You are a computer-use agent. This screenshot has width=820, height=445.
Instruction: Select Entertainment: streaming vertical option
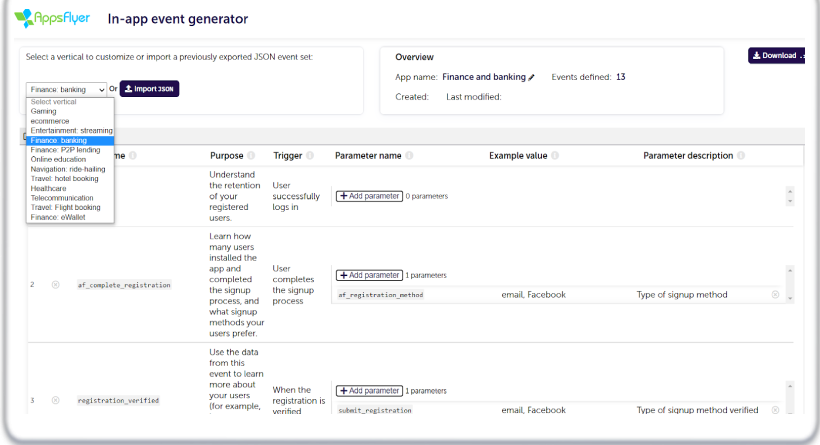(x=70, y=131)
